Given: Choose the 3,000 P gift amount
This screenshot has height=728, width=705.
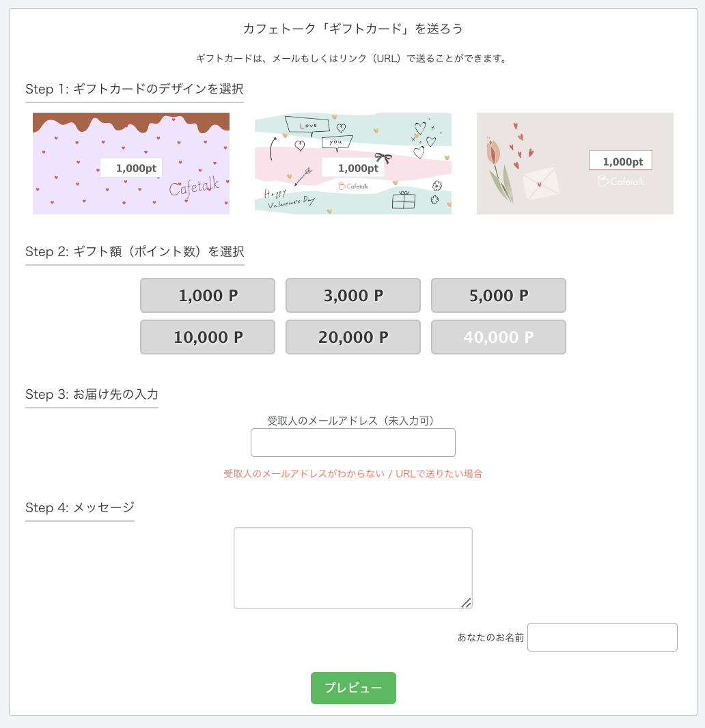Looking at the screenshot, I should [x=353, y=296].
